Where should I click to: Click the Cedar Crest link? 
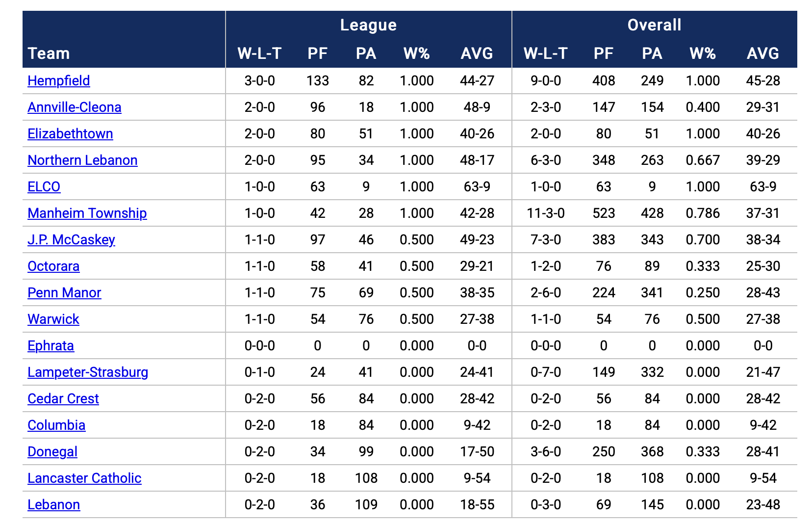[63, 399]
